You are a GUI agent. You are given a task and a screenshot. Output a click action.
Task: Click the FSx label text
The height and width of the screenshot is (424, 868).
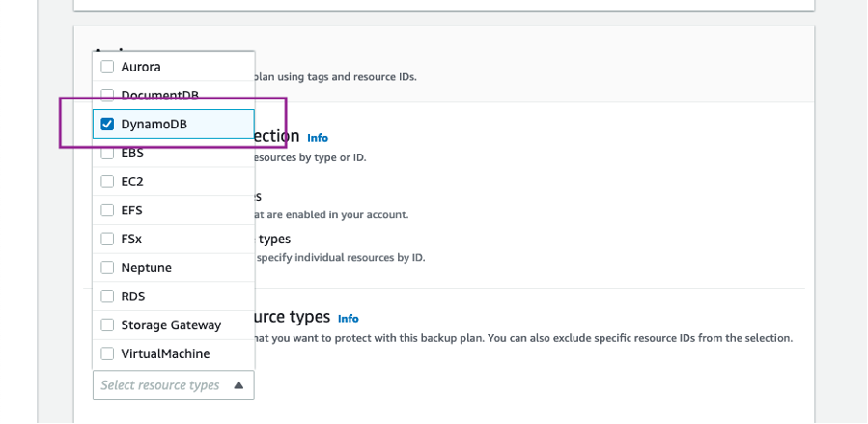pos(131,240)
